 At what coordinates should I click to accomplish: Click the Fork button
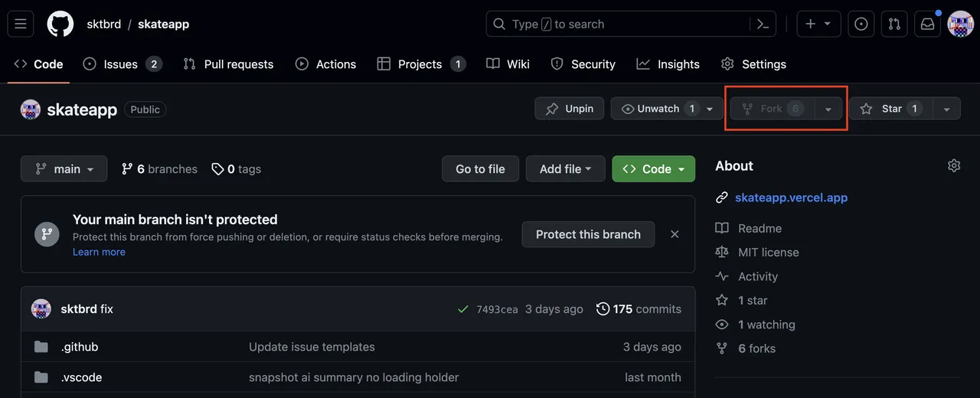(772, 109)
